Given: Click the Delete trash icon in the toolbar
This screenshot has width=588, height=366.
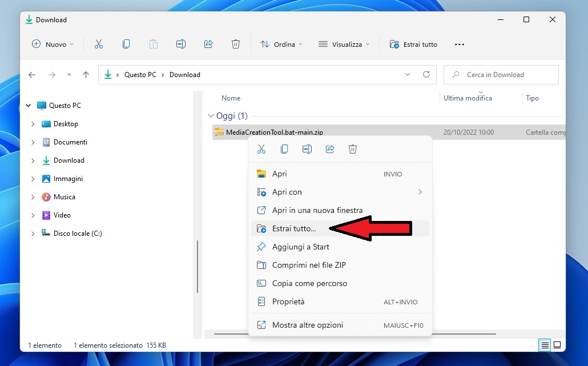Looking at the screenshot, I should click(236, 44).
